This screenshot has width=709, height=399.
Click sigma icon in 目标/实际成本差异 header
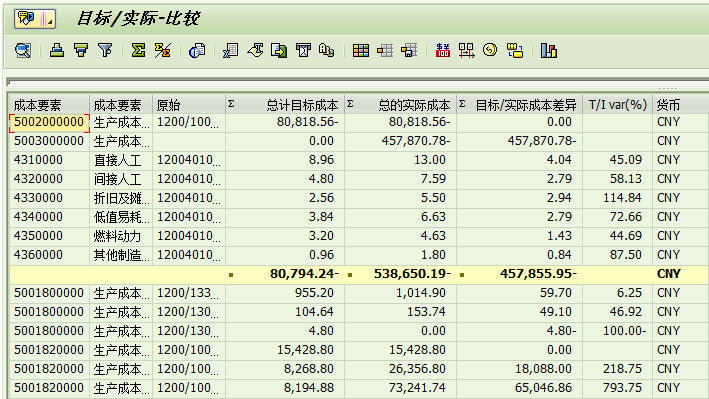point(462,104)
